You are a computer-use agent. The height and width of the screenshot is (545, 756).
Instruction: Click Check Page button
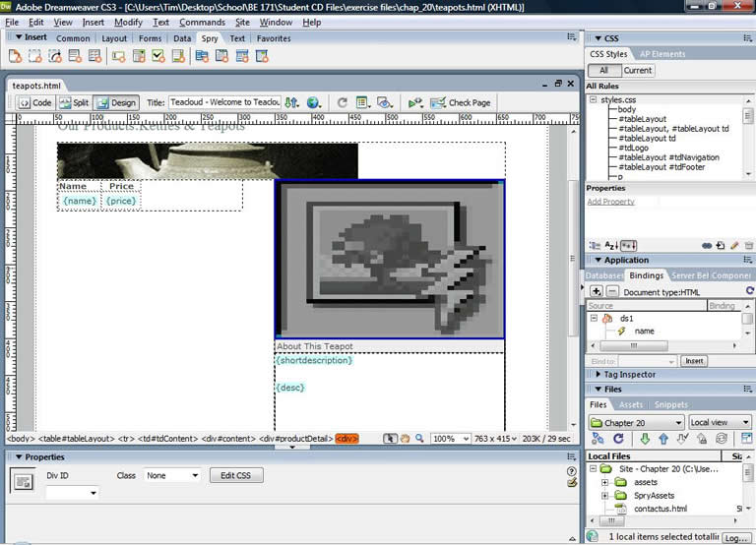(x=461, y=102)
